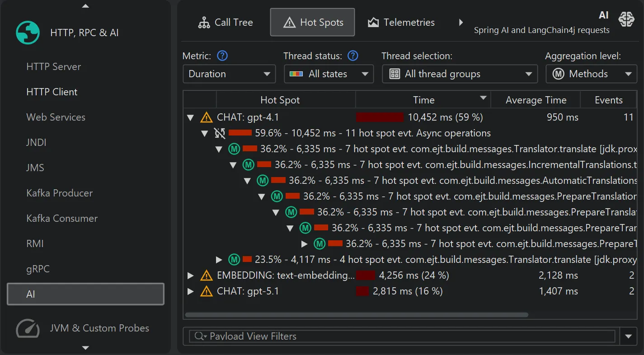Click the Async operations thread icon on the 59.6% row

click(x=218, y=133)
